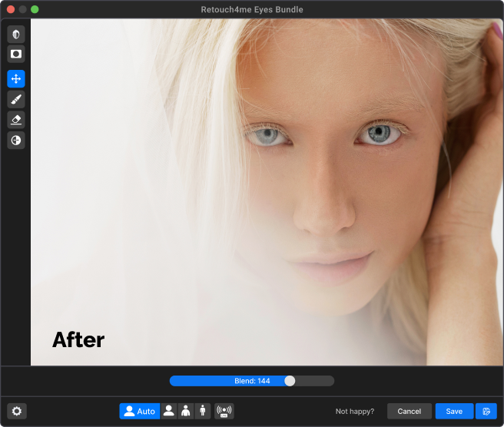Cancel the retouch changes
The height and width of the screenshot is (427, 504).
[x=409, y=412]
